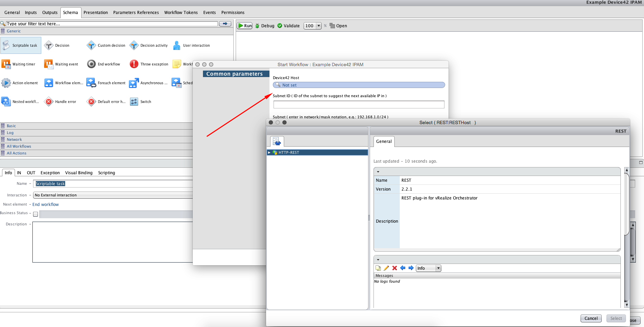Switch to the Scripting tab
The image size is (644, 327).
(106, 173)
